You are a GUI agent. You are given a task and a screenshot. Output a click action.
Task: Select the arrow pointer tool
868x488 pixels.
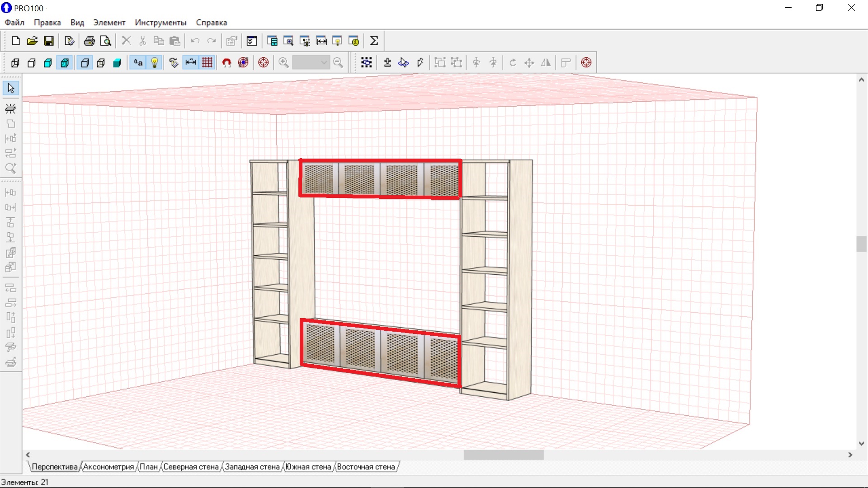11,88
